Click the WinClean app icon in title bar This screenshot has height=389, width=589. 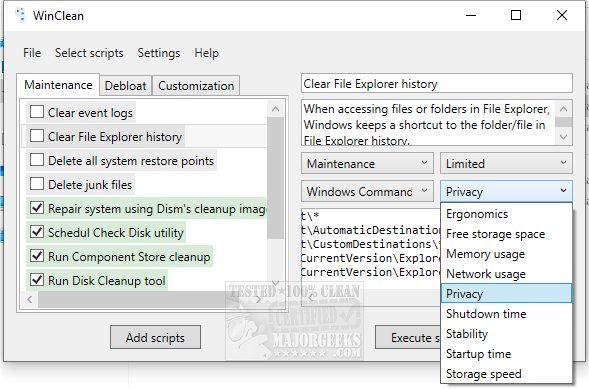[x=20, y=15]
